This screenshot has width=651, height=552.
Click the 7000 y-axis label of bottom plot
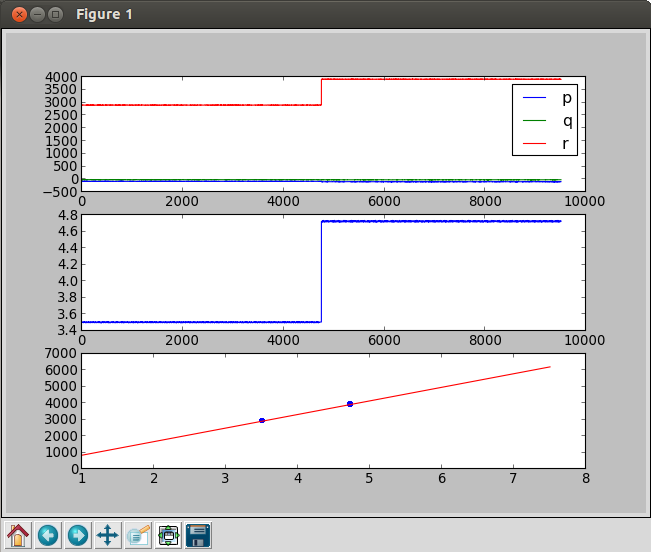61,354
